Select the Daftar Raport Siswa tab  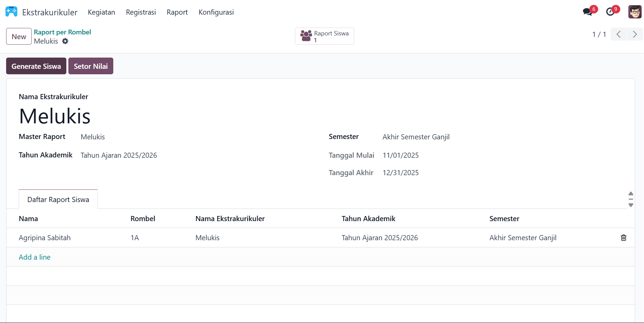pos(58,200)
